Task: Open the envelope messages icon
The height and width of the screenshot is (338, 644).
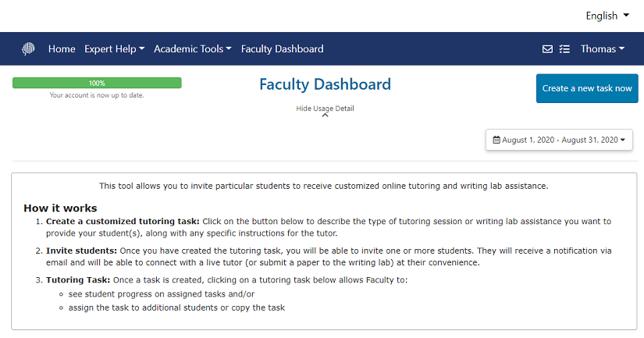Action: click(547, 49)
